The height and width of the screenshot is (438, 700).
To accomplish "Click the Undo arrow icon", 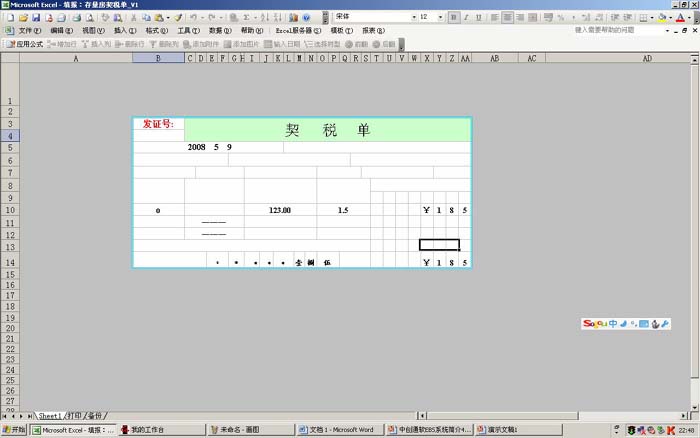I will pos(193,18).
